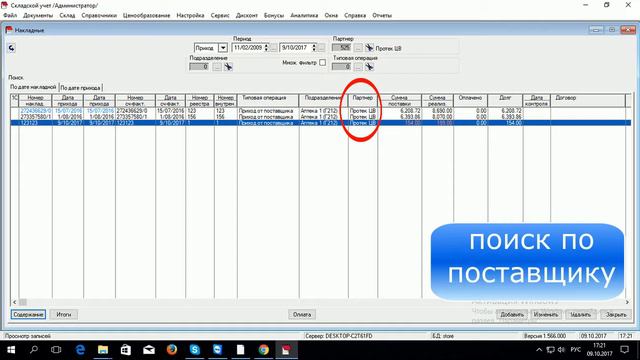Show hidden system tray icons

539,350
